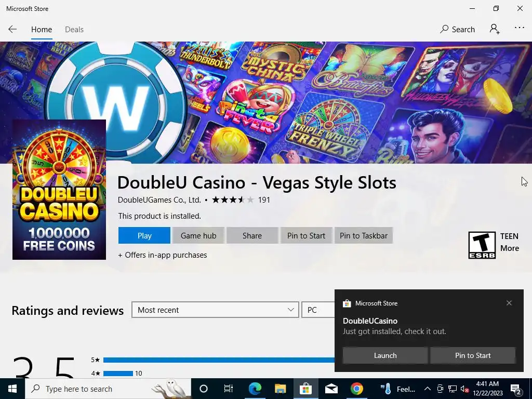532x399 pixels.
Task: Click Pin to Start in the notification
Action: (473, 355)
